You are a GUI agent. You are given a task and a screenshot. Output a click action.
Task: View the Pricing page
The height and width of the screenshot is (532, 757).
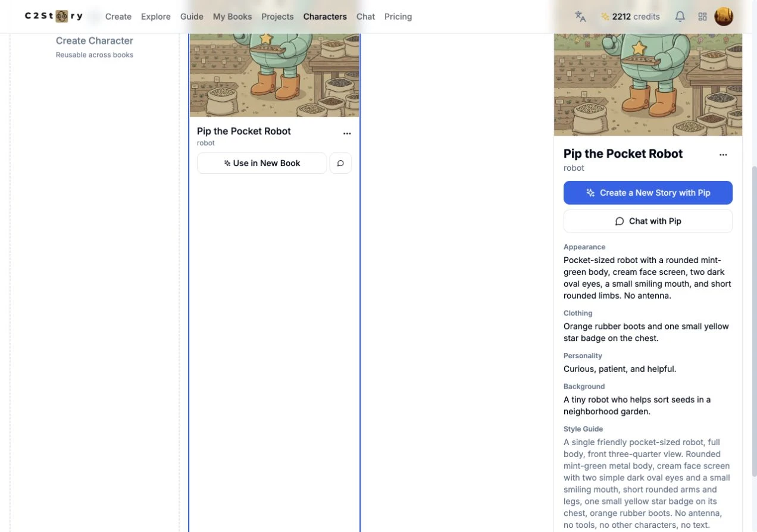coord(398,17)
